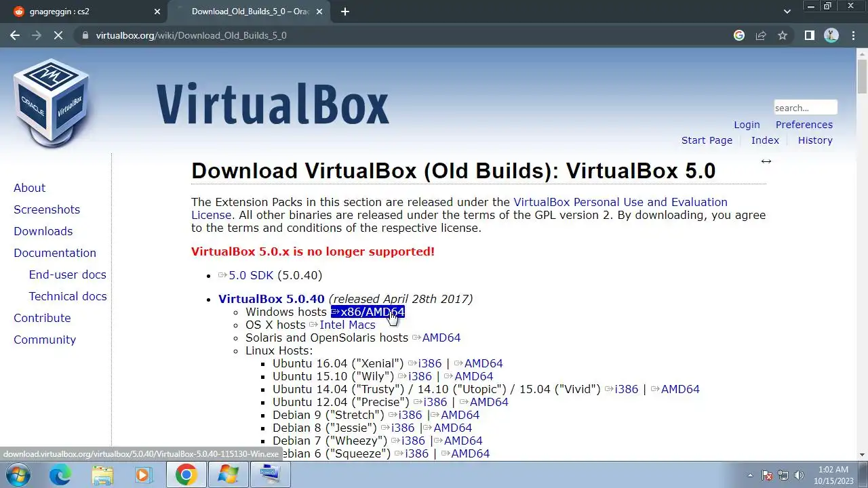Download the 5.0 SDK
Viewport: 868px width, 488px height.
(246, 275)
